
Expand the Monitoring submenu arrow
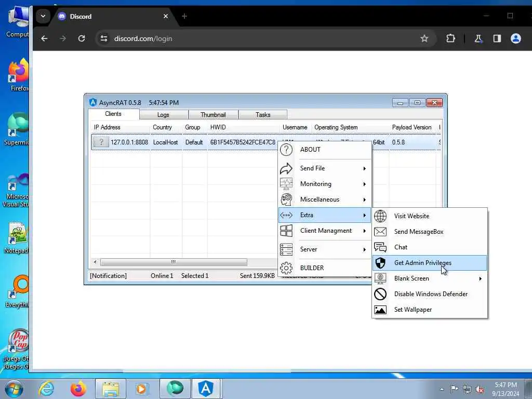(364, 184)
